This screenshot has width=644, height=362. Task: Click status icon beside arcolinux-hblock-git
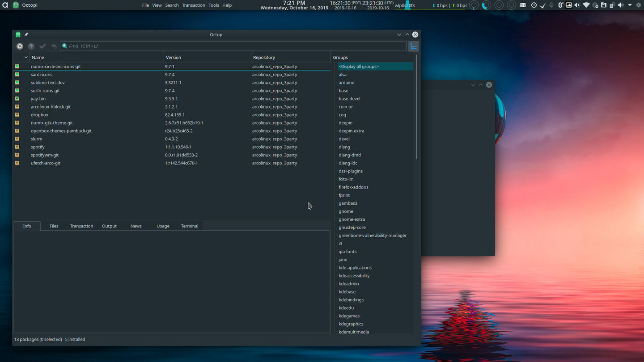point(17,106)
